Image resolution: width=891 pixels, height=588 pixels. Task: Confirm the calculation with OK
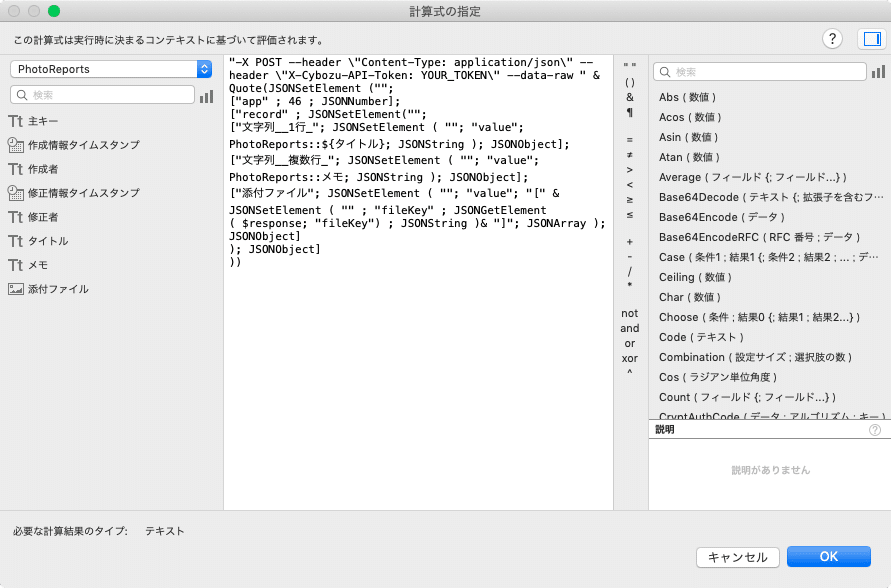point(828,557)
